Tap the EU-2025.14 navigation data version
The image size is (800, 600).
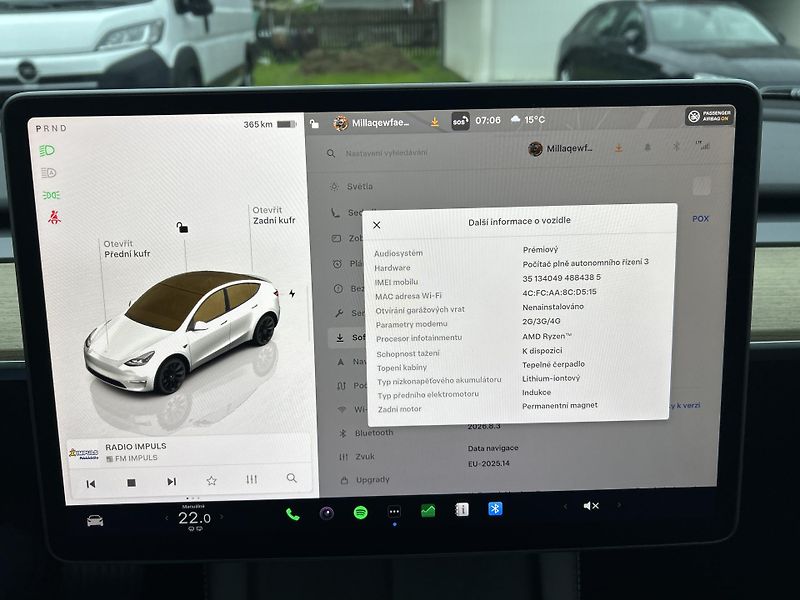pos(489,464)
